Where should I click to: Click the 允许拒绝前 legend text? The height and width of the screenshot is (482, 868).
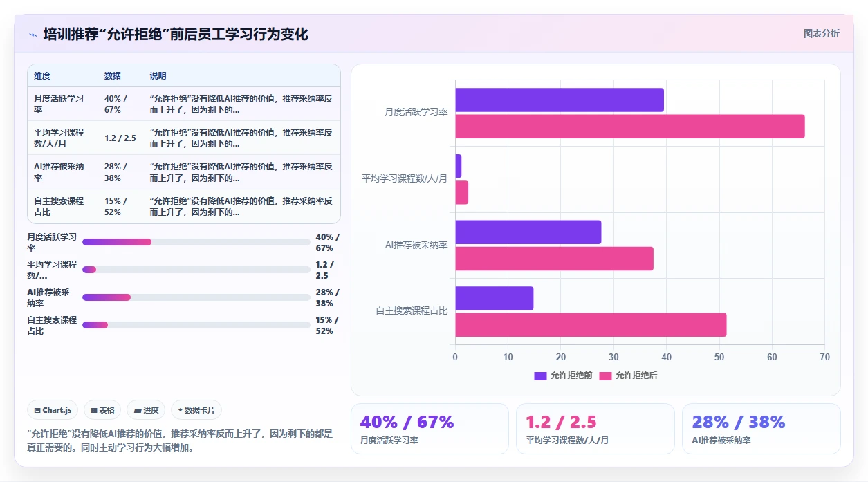pos(571,376)
